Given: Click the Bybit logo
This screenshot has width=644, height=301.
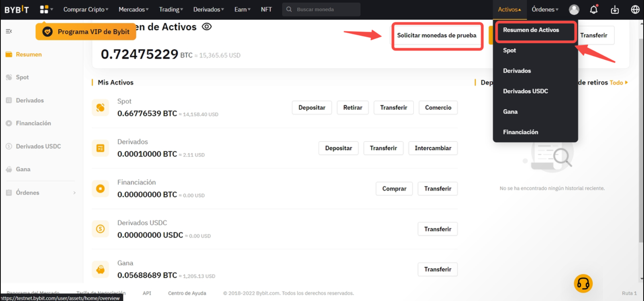Looking at the screenshot, I should pos(17,10).
